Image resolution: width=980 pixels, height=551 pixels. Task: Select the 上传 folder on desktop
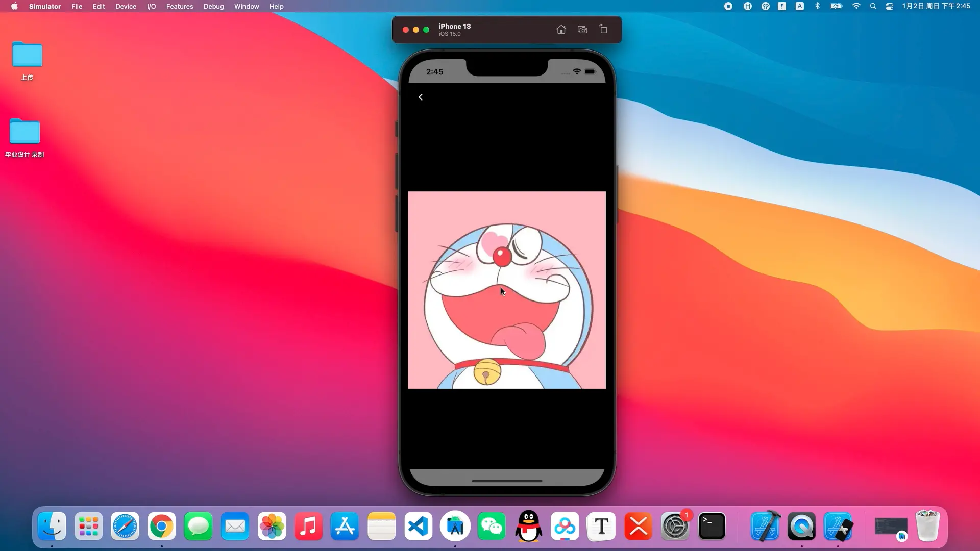(27, 61)
